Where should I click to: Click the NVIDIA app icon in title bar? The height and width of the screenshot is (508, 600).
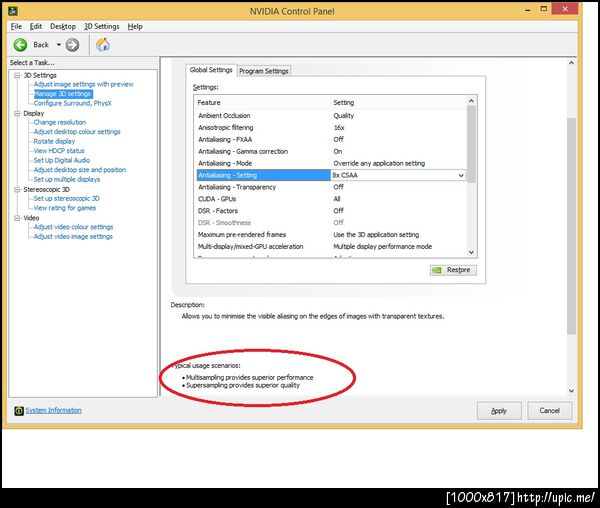tap(13, 10)
